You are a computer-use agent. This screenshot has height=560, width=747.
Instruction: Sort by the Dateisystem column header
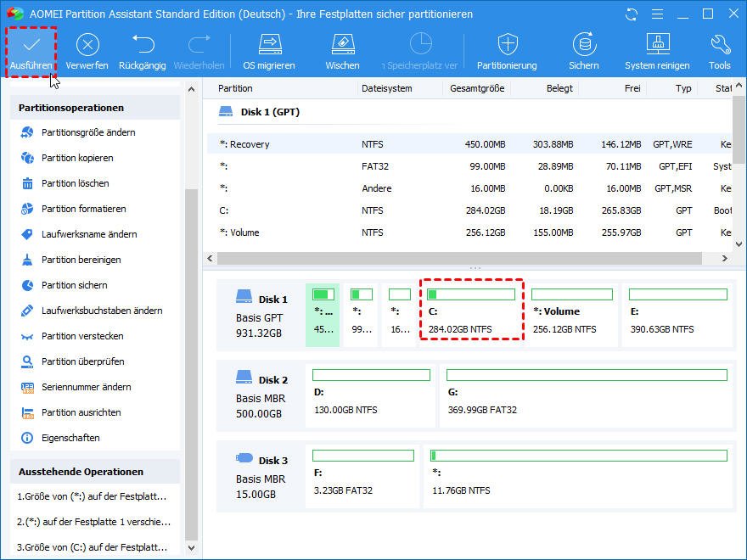click(387, 88)
